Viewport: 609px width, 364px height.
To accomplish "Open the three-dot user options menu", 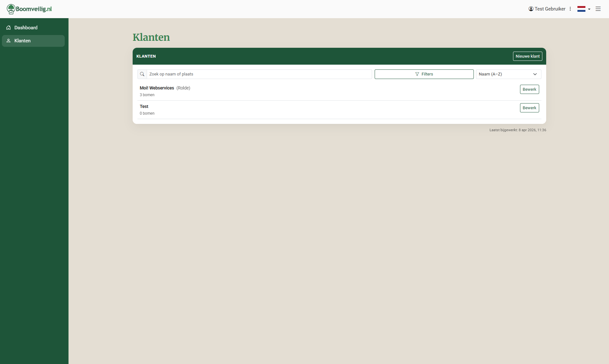I will [x=570, y=9].
